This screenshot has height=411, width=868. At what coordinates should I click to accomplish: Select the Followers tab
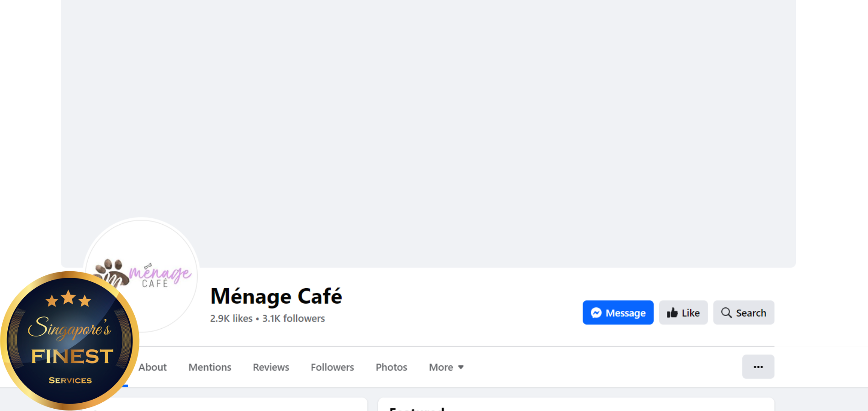pyautogui.click(x=332, y=367)
